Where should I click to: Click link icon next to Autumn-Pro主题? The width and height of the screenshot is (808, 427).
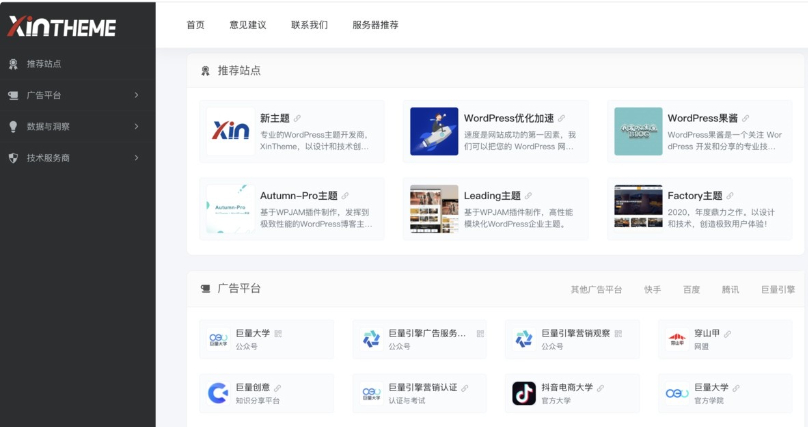(x=345, y=196)
